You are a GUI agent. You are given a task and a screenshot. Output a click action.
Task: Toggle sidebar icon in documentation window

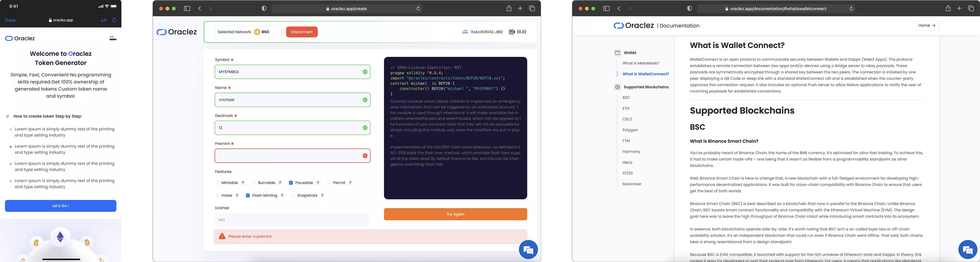[606, 8]
